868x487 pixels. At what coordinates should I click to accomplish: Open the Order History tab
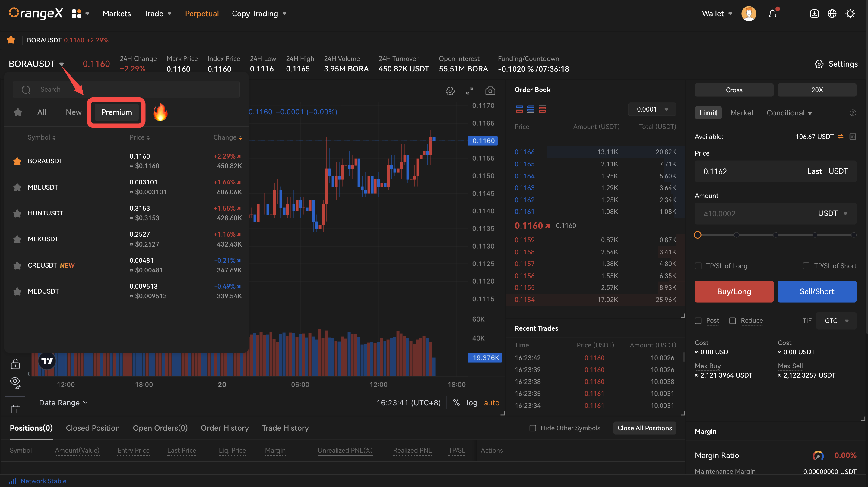[x=225, y=428]
